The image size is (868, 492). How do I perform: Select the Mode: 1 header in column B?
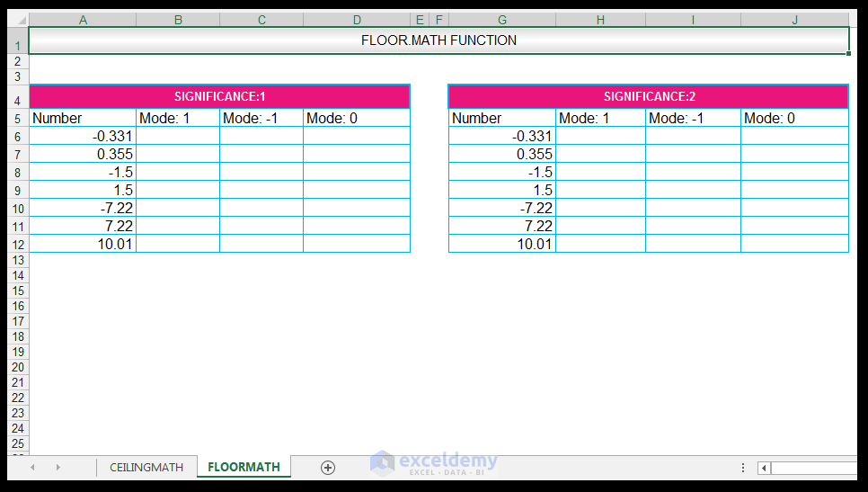178,118
